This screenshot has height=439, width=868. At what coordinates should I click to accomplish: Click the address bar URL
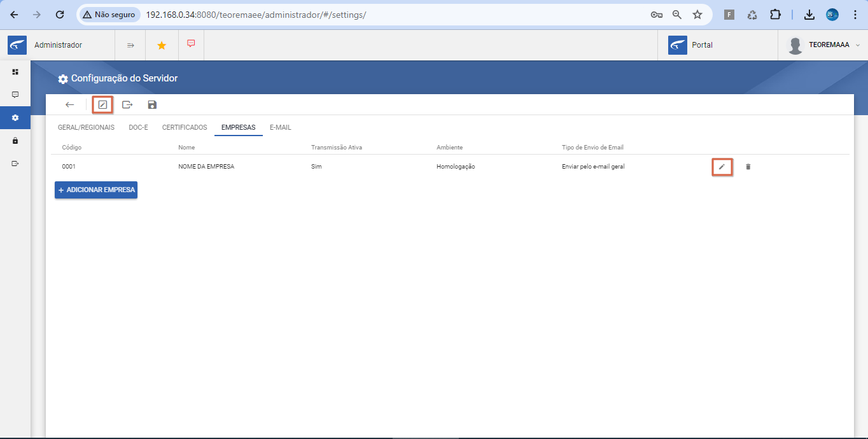tap(256, 14)
